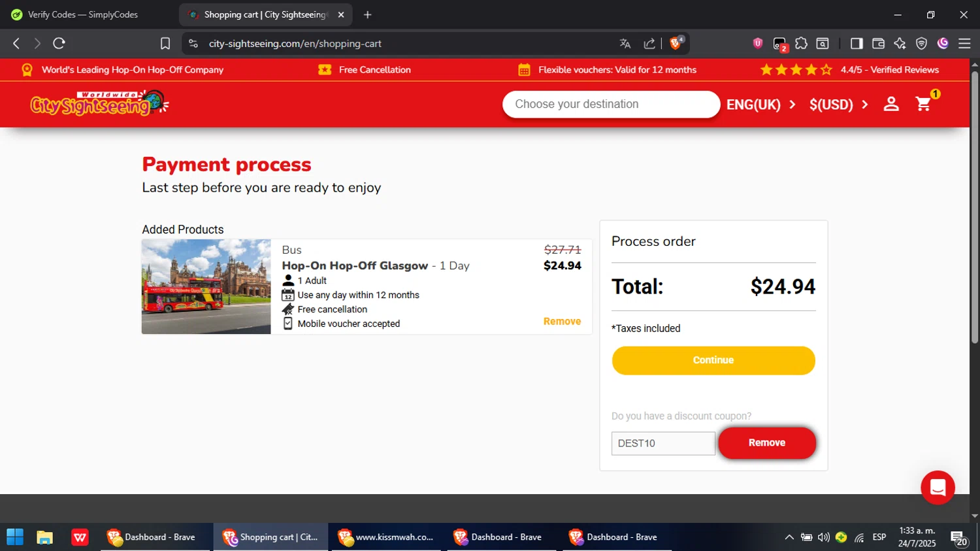Show hidden system tray icons
This screenshot has width=980, height=551.
789,537
